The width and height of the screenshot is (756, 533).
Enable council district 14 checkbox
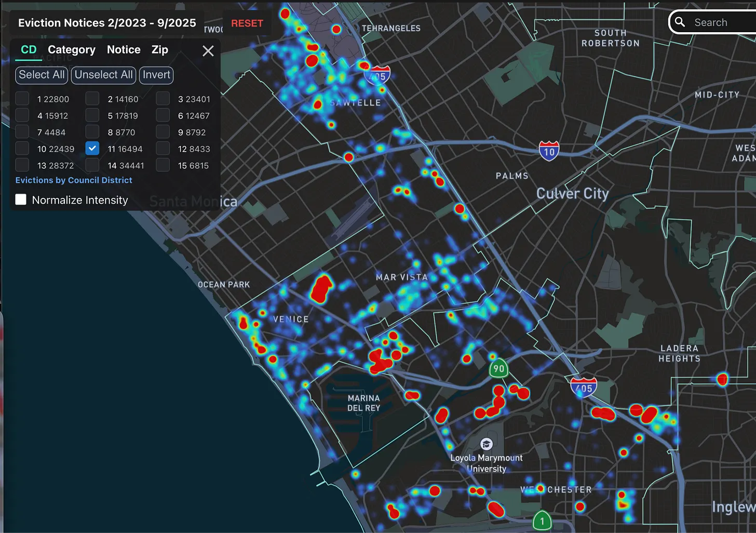(92, 165)
